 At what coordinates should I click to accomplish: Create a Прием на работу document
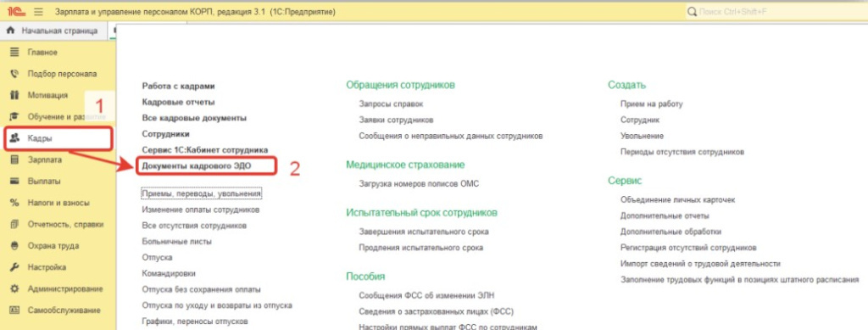[652, 104]
